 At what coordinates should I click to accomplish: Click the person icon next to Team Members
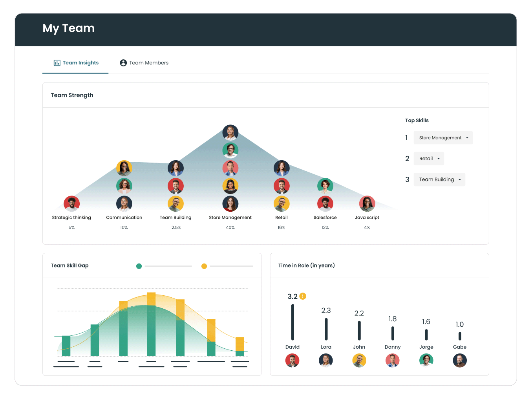tap(123, 63)
